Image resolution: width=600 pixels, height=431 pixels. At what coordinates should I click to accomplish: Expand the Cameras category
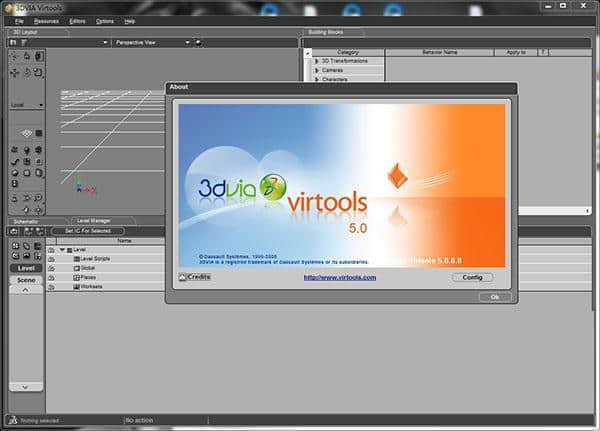click(317, 70)
